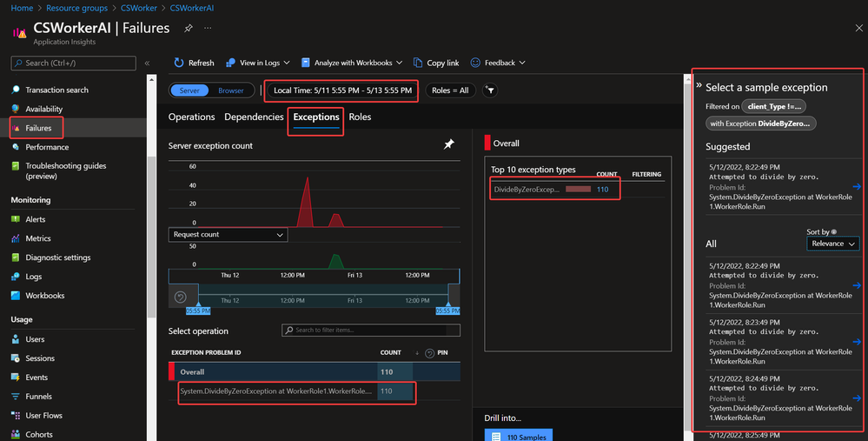Select Failures in the sidebar
This screenshot has width=868, height=441.
coord(36,128)
